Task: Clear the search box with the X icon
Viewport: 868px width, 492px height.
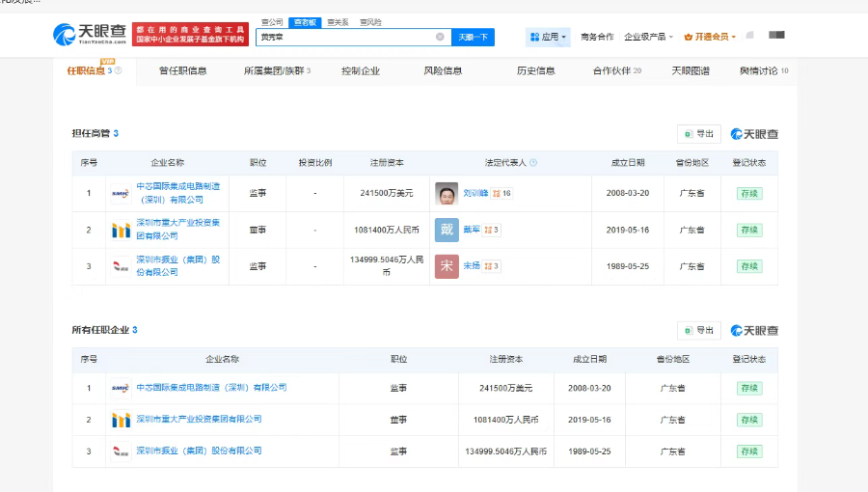Action: [440, 37]
